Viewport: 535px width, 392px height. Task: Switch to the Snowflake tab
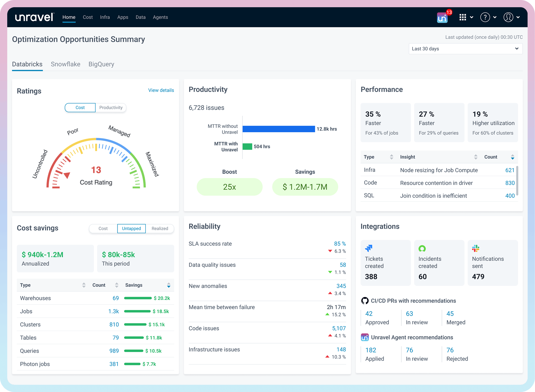66,64
